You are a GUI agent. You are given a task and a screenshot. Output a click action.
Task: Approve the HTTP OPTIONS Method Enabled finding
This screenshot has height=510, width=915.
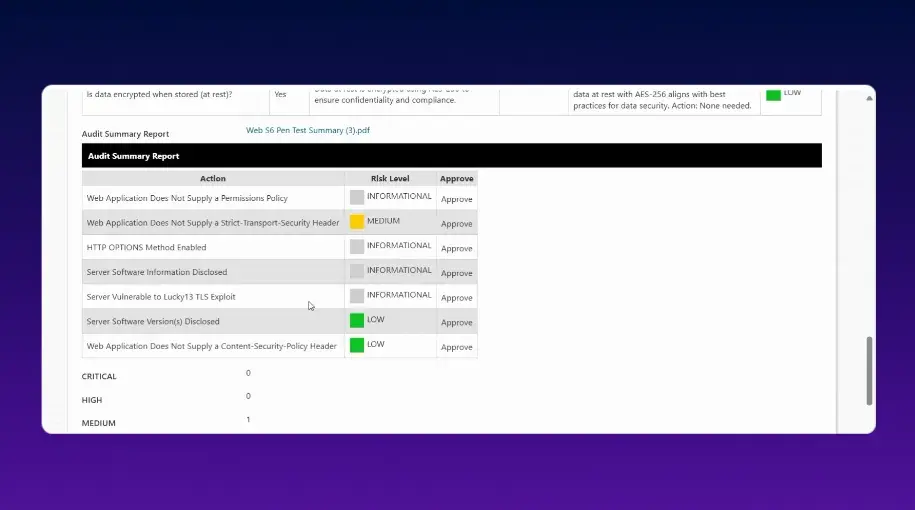tap(456, 248)
